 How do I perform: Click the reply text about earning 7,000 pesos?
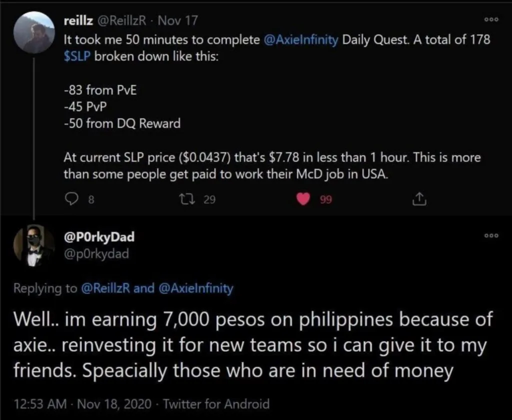pyautogui.click(x=251, y=344)
